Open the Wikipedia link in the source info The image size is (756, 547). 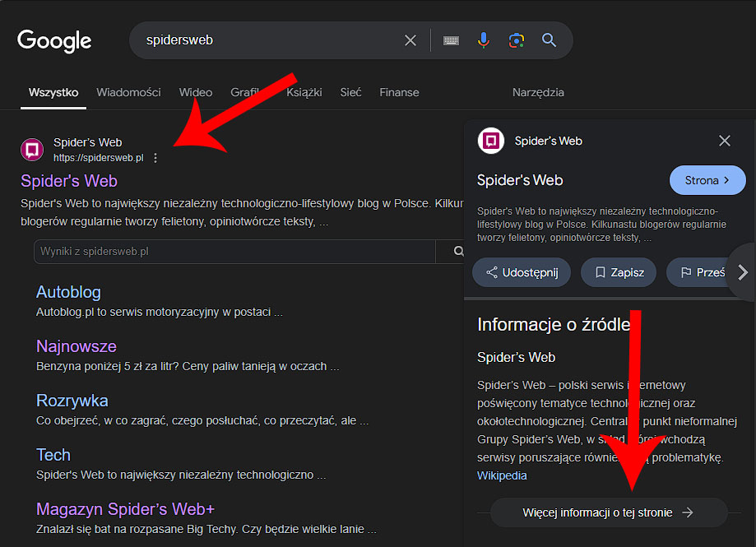[502, 475]
